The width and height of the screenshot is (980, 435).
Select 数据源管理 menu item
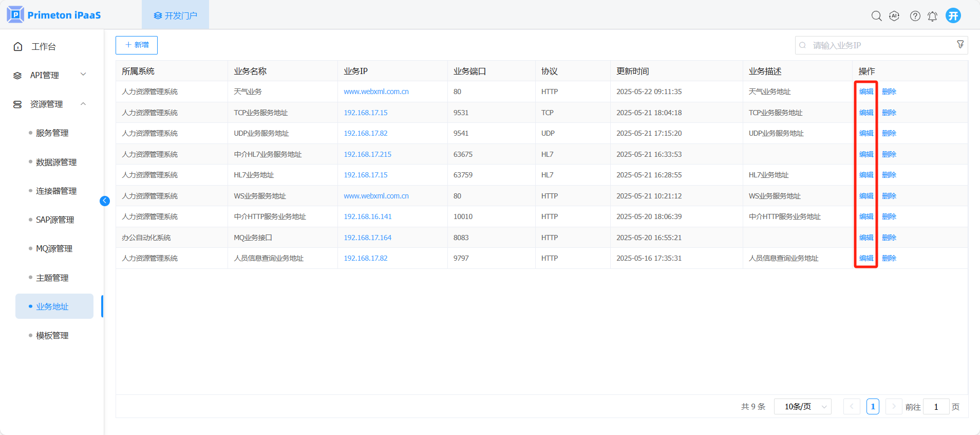pyautogui.click(x=56, y=162)
